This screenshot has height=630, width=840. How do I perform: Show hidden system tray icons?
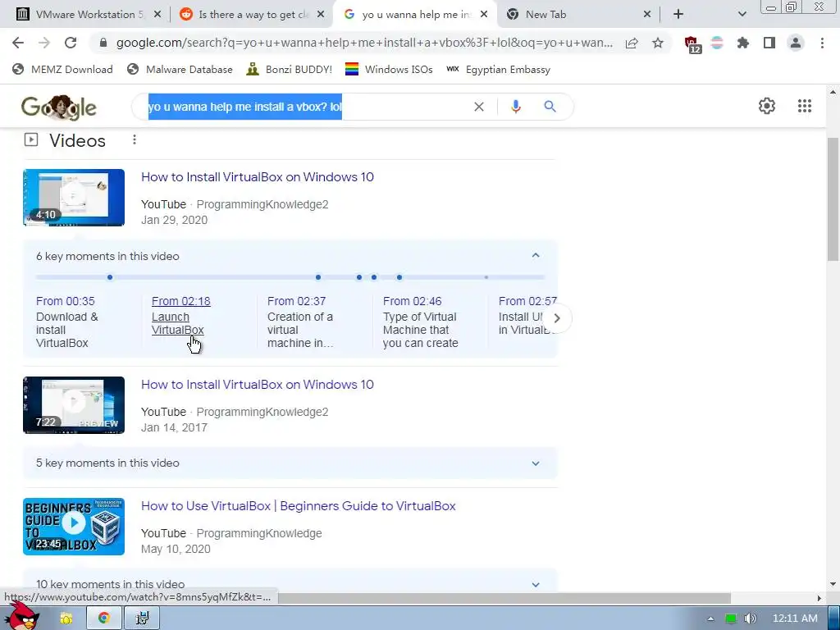tap(710, 619)
